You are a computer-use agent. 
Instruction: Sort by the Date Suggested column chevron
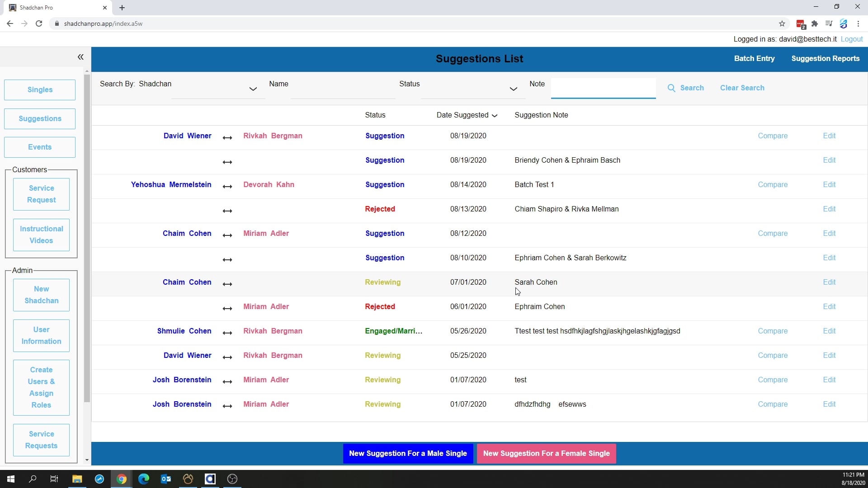click(495, 116)
